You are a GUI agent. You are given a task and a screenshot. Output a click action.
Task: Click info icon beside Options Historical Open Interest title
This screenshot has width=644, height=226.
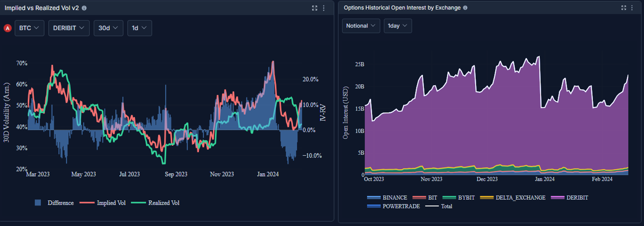click(465, 8)
